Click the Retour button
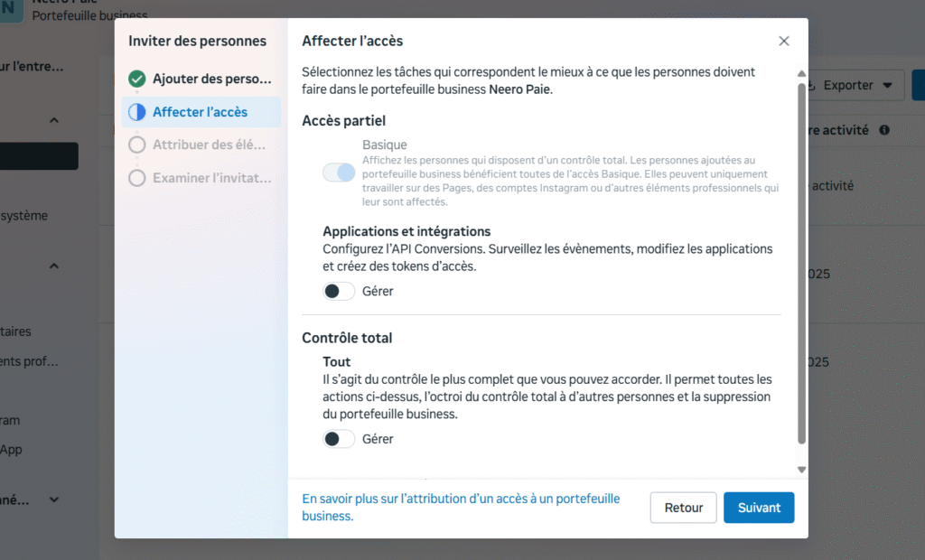Image resolution: width=925 pixels, height=560 pixels. click(x=683, y=508)
